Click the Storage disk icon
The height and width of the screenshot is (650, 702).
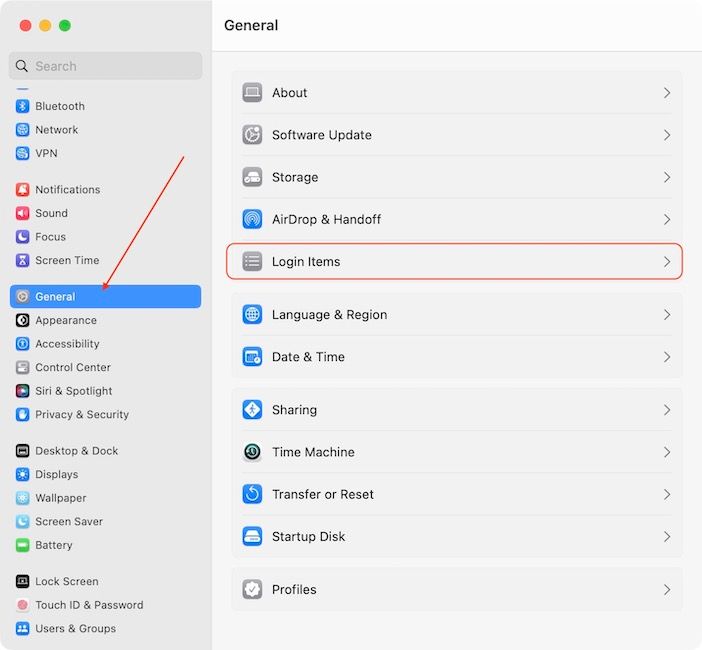point(252,177)
